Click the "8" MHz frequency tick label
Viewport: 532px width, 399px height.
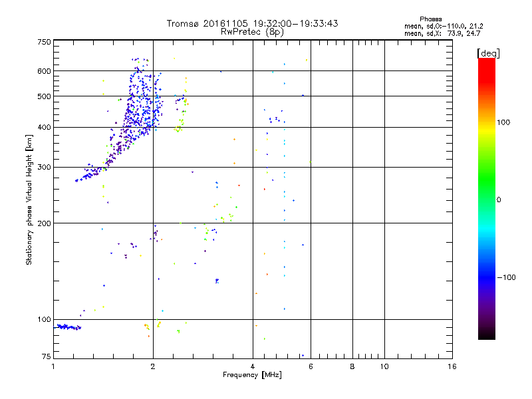pos(352,366)
